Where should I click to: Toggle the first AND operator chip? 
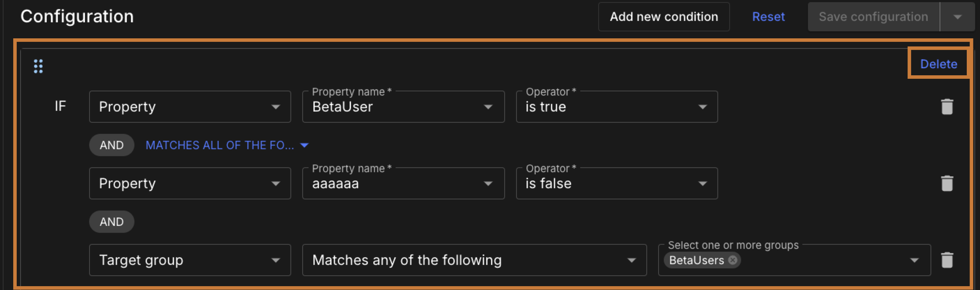pos(111,145)
